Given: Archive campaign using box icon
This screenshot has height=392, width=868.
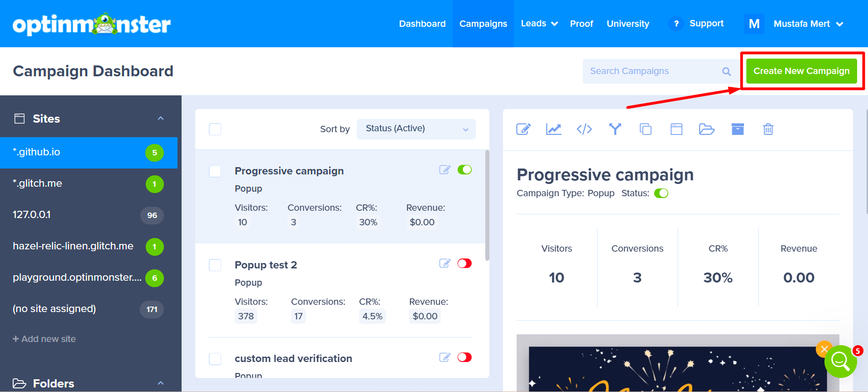Looking at the screenshot, I should point(738,129).
